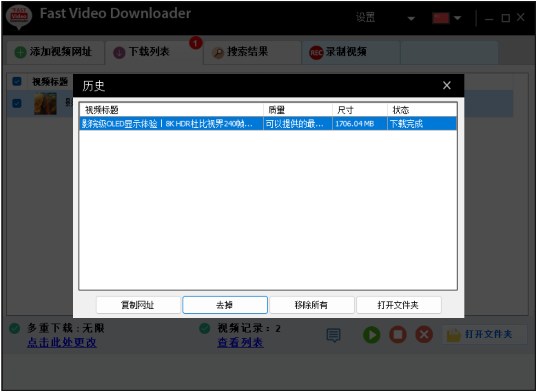Click the red X cancel download icon

coord(424,335)
